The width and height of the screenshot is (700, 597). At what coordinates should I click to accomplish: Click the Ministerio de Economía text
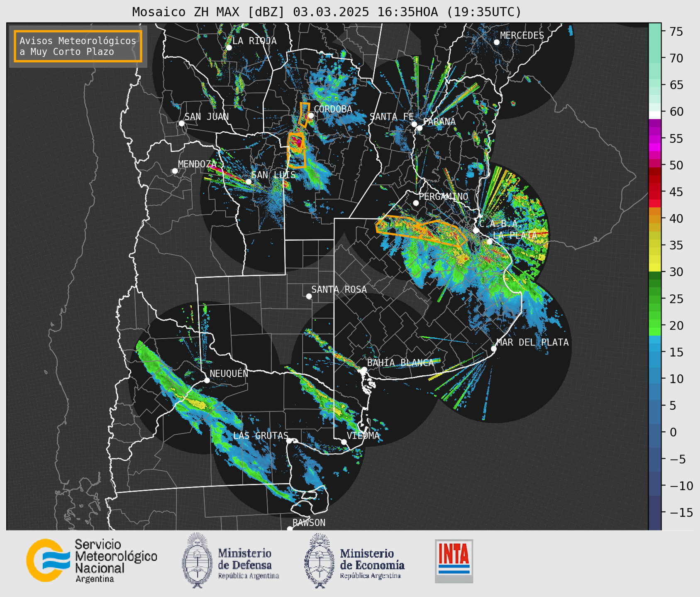pyautogui.click(x=372, y=564)
